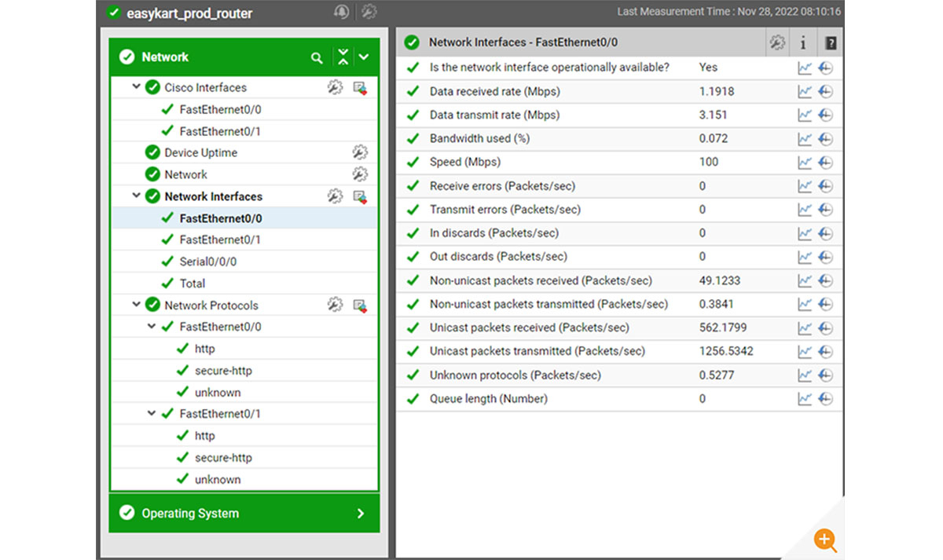Open configuration wrench for Cisco Interfaces
The image size is (943, 560).
[x=336, y=87]
